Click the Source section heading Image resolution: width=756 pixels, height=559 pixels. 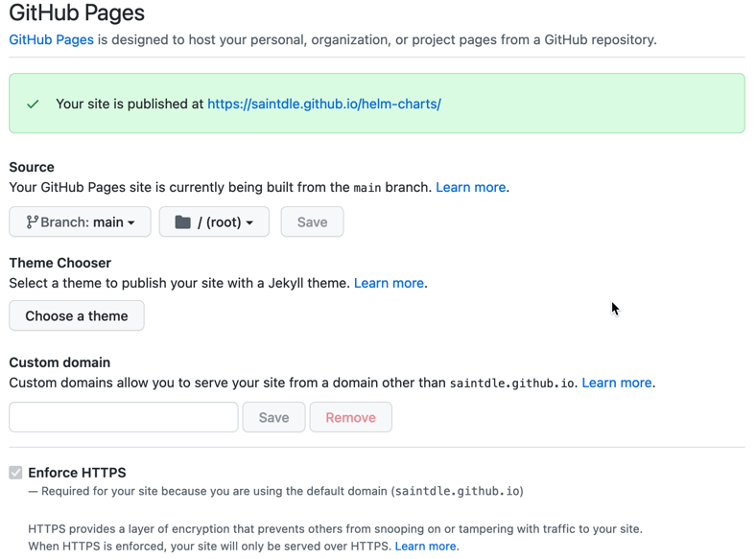point(32,167)
